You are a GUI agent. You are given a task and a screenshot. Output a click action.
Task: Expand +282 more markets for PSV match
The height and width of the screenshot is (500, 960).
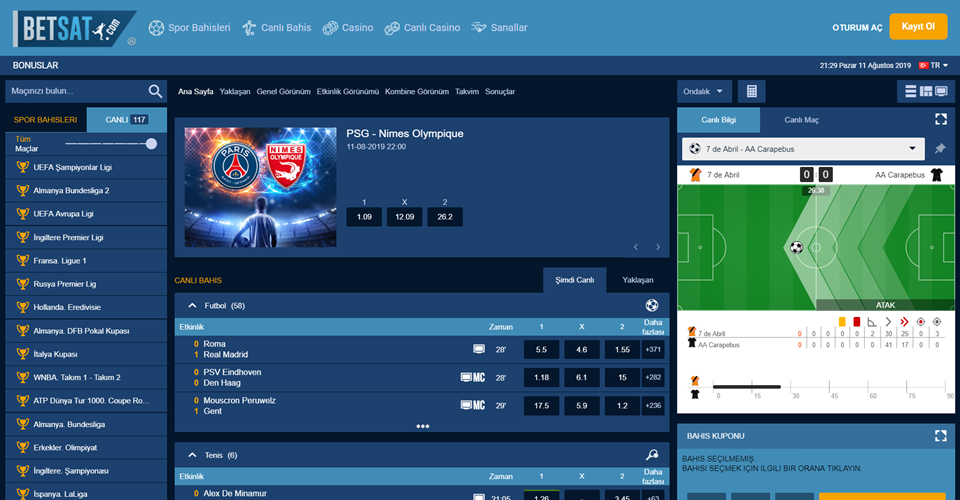[653, 378]
